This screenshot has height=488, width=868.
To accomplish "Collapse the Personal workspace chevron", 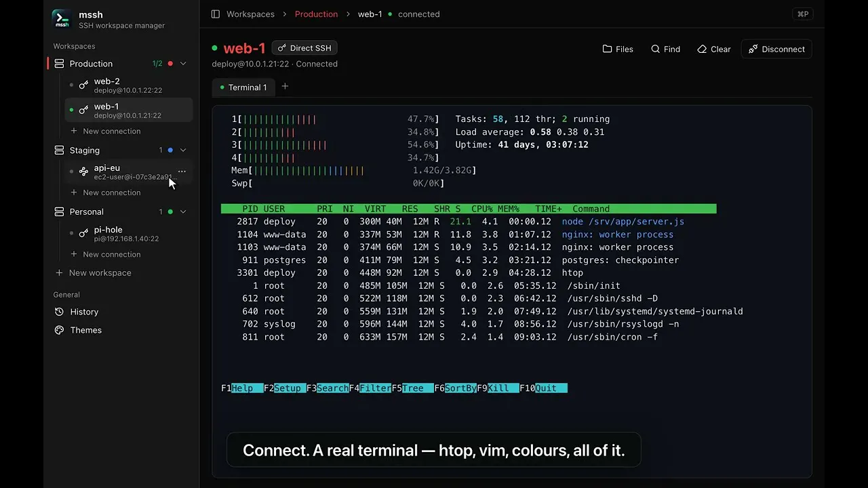I will click(x=183, y=211).
